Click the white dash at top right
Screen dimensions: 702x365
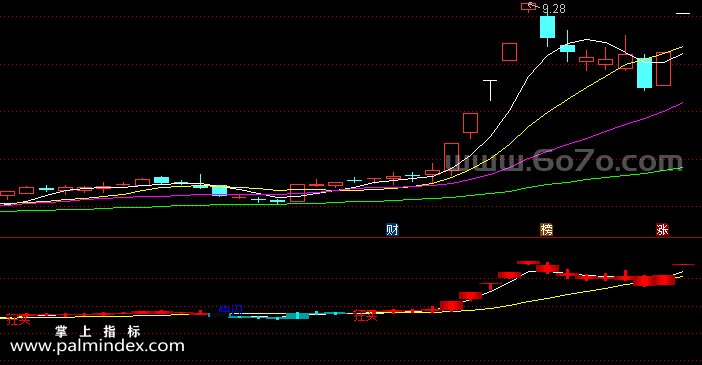pyautogui.click(x=683, y=14)
